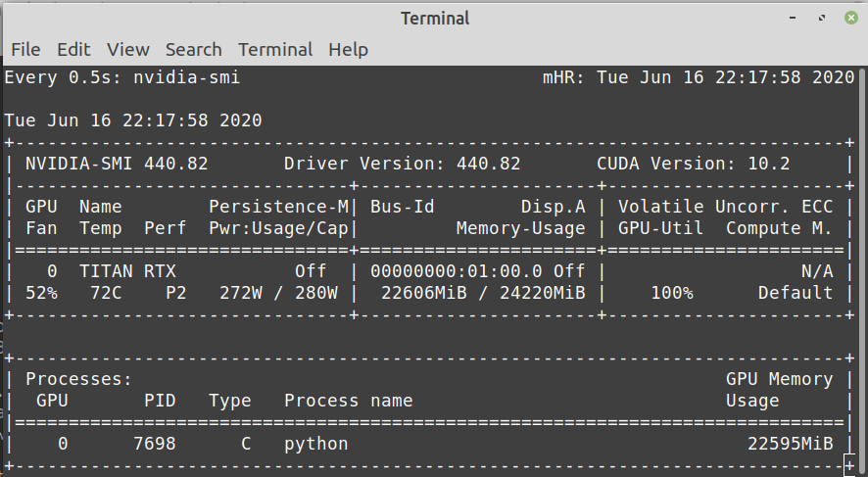
Task: Open the Terminal menu
Action: (x=275, y=50)
